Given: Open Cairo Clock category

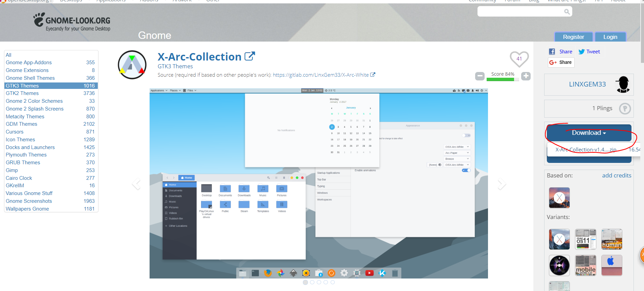Looking at the screenshot, I should pyautogui.click(x=19, y=178).
